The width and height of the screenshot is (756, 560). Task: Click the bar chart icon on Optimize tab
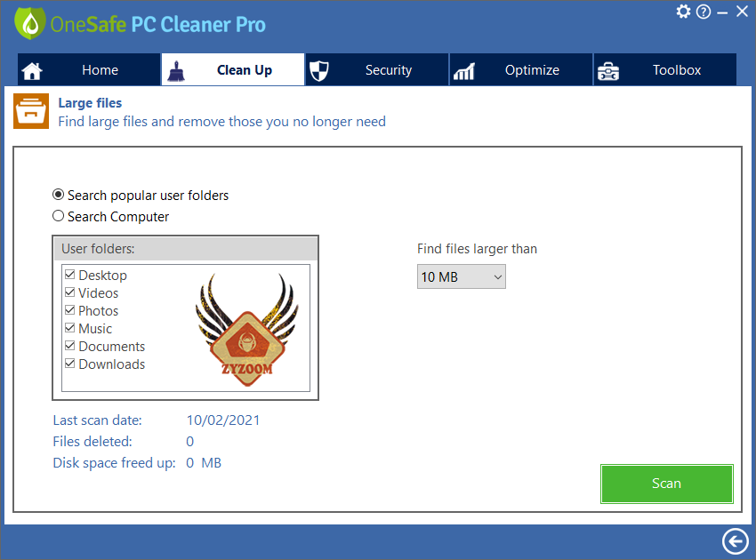[x=463, y=71]
